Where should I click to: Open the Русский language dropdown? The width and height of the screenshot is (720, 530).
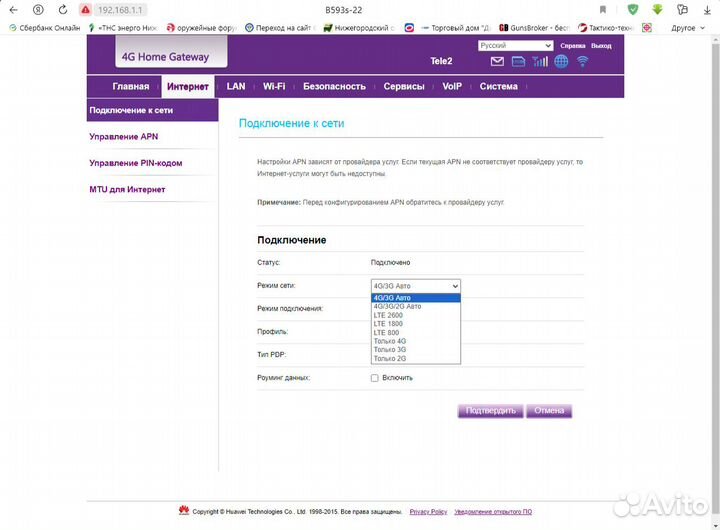(x=515, y=46)
